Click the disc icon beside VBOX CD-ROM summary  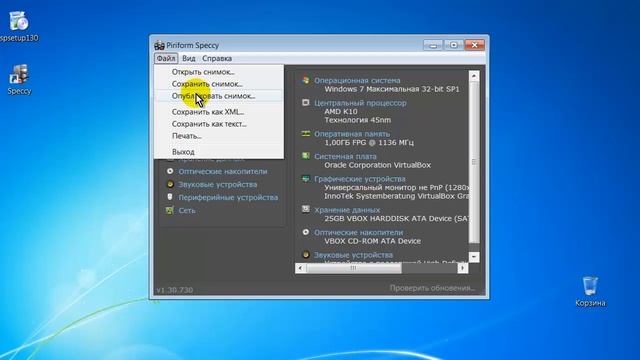click(306, 232)
